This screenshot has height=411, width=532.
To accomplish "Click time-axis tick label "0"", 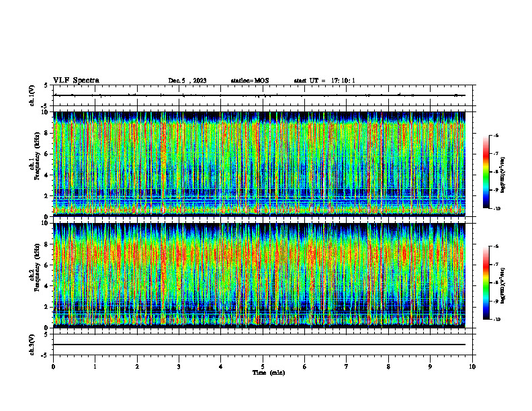I will (53, 367).
